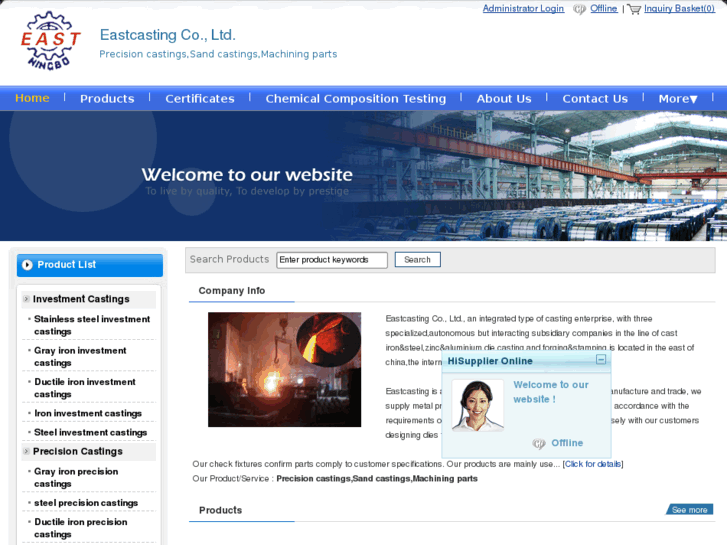The height and width of the screenshot is (545, 727).
Task: Open Chemical Composition Testing page
Action: pyautogui.click(x=356, y=99)
